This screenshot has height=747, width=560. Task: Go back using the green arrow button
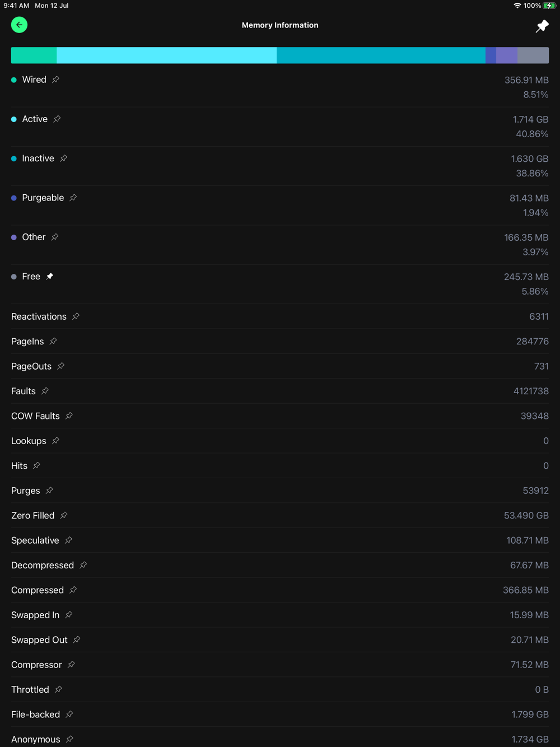tap(19, 25)
